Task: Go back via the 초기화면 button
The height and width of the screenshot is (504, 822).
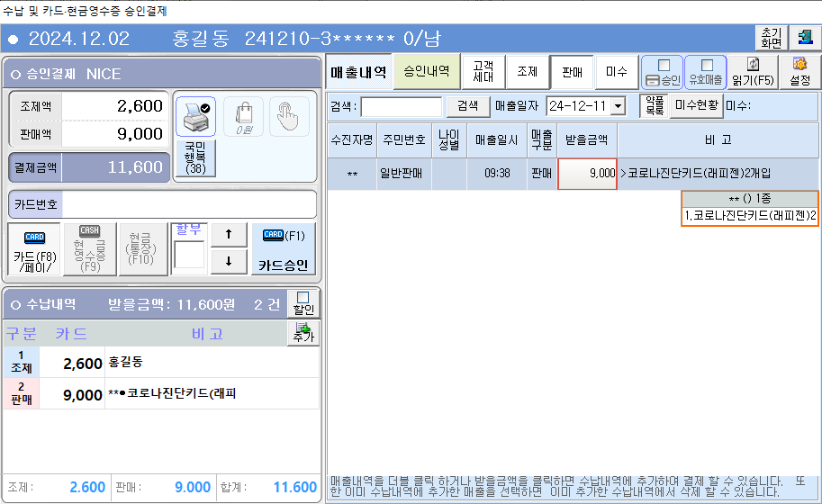Action: [772, 38]
